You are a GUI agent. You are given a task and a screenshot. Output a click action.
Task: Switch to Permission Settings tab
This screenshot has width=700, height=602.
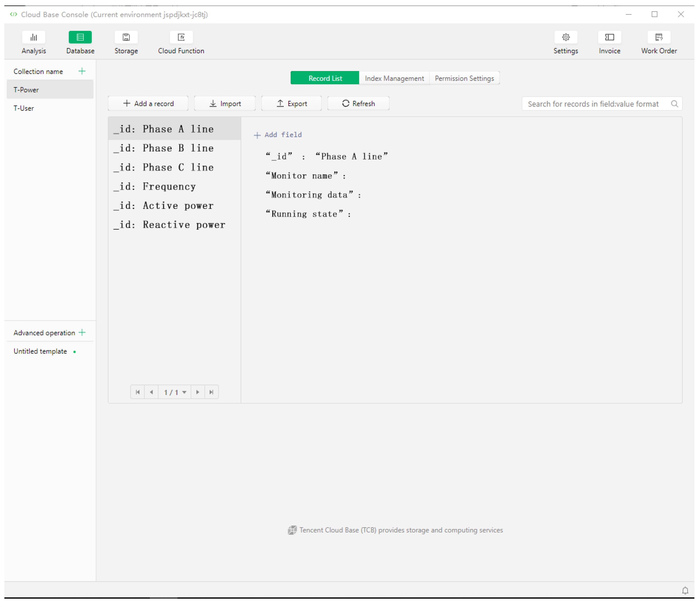click(x=464, y=78)
